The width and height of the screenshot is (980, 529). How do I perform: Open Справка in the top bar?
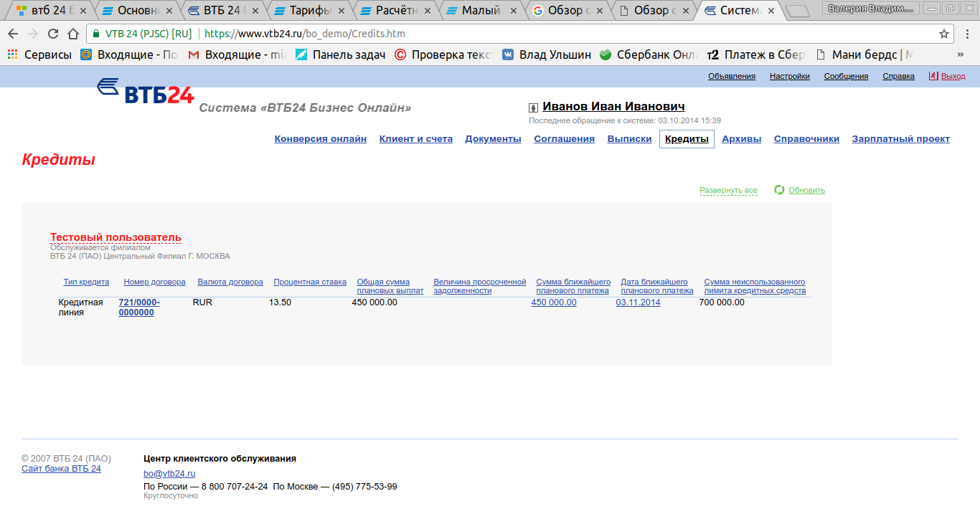pos(898,76)
